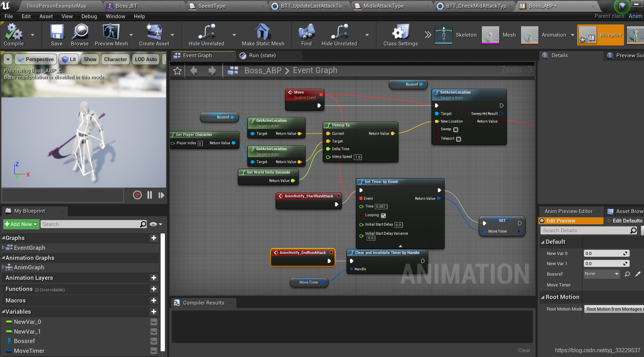Open the Preview Mesh tool

[111, 35]
